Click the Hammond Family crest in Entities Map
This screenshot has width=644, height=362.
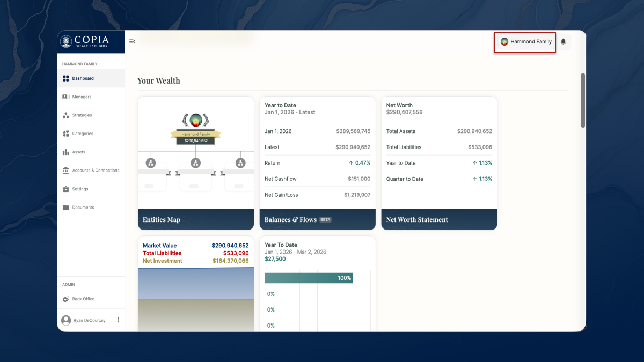pos(195,120)
